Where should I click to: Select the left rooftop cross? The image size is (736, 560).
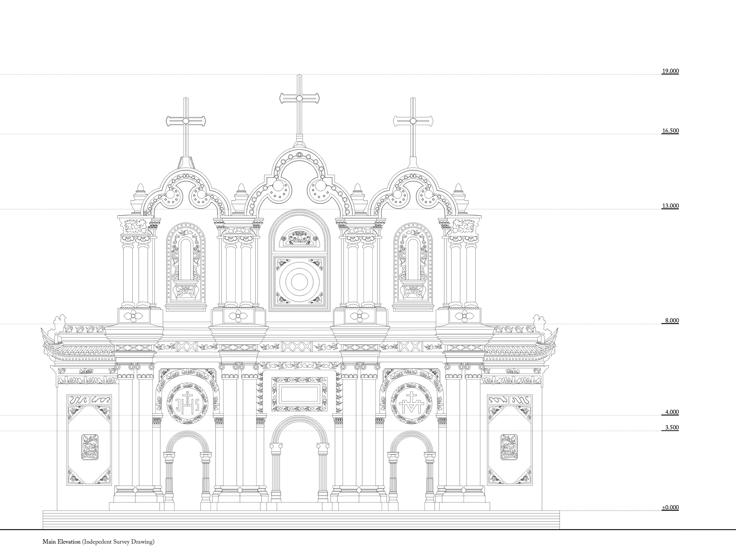tap(186, 127)
